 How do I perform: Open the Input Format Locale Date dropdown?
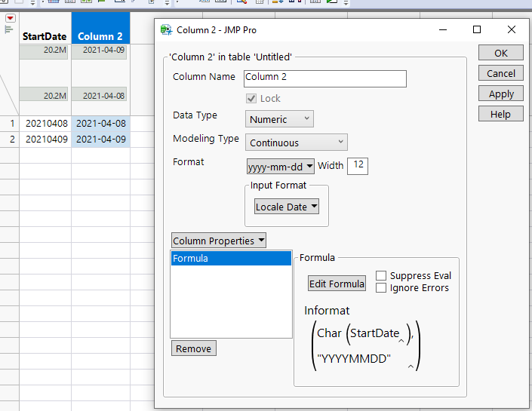pos(286,206)
